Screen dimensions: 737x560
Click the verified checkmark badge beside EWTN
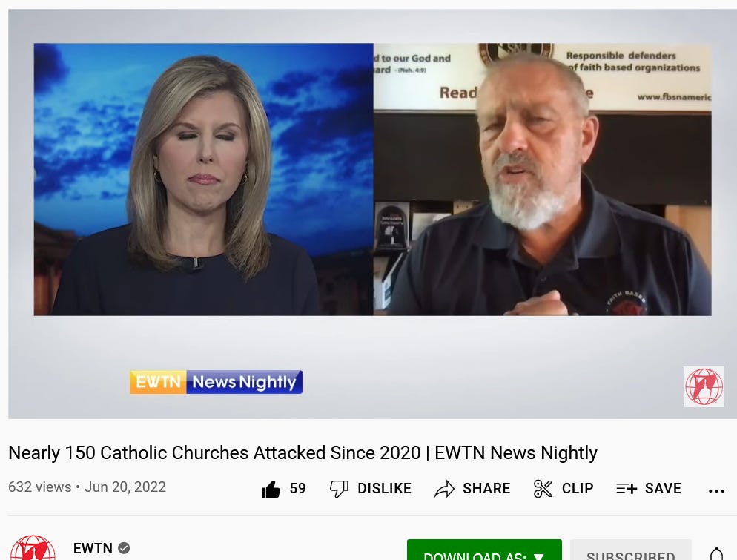(x=124, y=548)
